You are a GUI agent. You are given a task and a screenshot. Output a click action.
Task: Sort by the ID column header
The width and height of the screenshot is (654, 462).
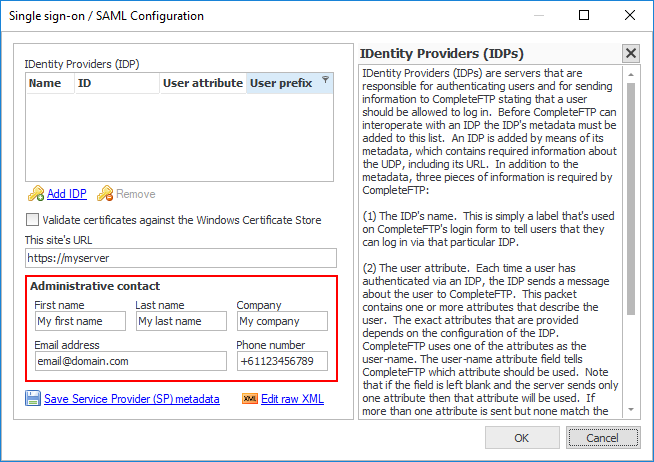85,83
